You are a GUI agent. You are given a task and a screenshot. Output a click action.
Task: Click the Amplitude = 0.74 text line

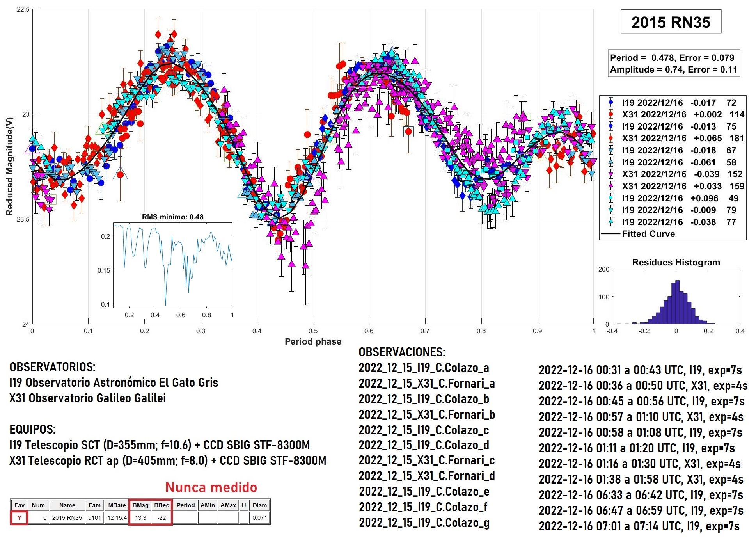[674, 69]
